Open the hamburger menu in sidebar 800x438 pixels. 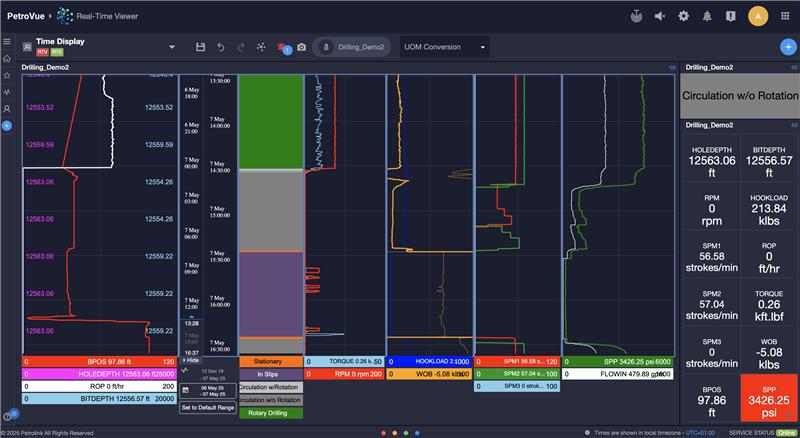(7, 42)
